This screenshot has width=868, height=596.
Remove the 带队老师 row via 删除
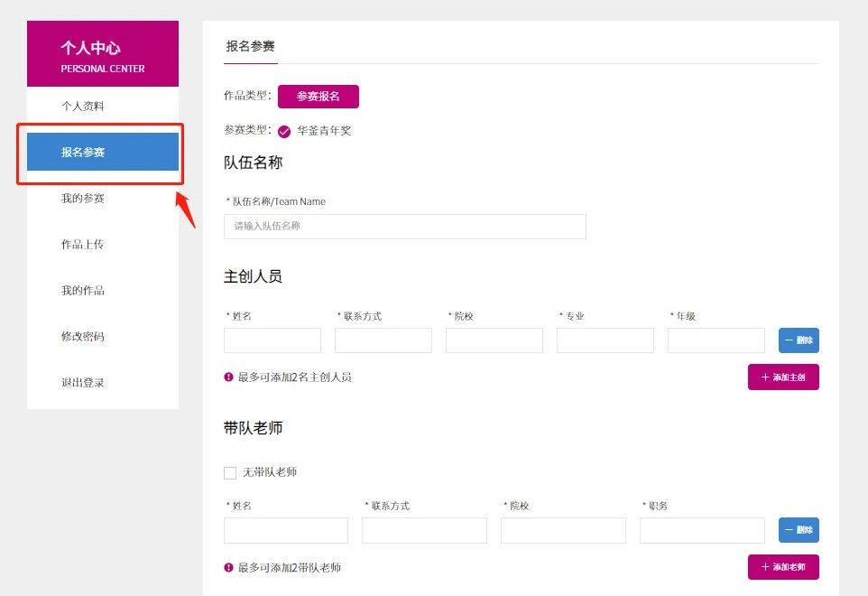[799, 530]
